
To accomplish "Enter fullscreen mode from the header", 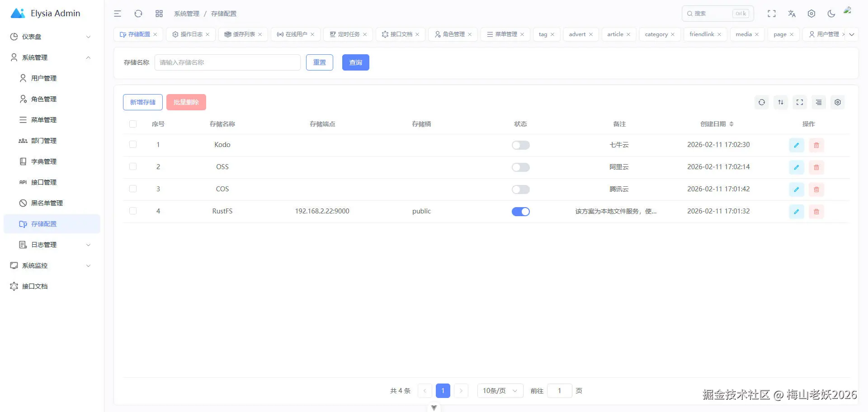I will [772, 14].
